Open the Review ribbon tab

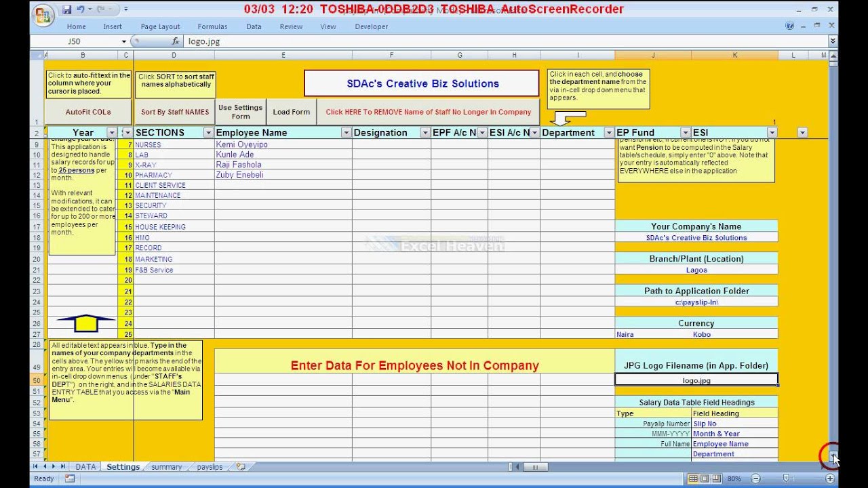coord(291,26)
